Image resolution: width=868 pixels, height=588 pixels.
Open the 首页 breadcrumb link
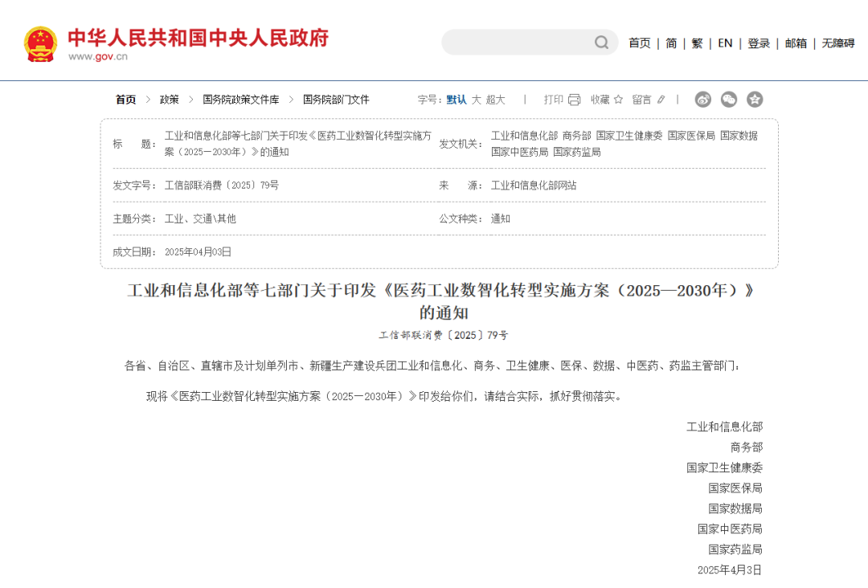click(125, 100)
